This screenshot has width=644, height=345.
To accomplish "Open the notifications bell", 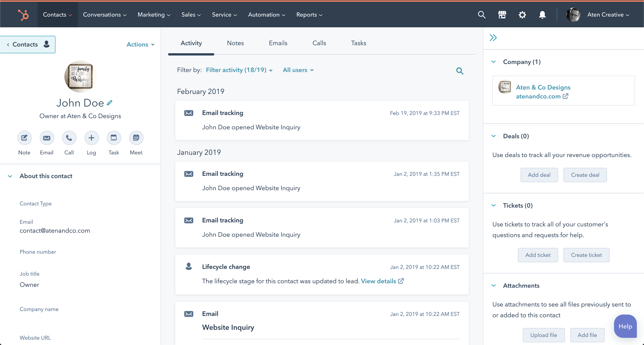I will [542, 15].
